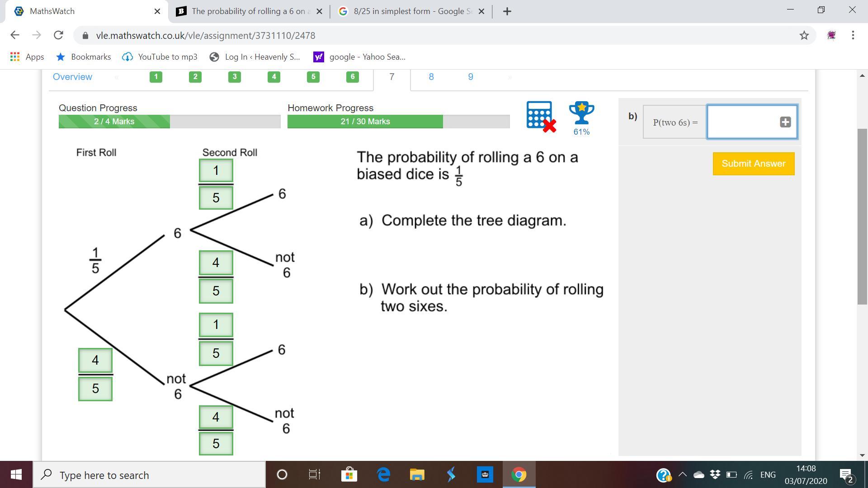Open Microsoft Store from the taskbar

click(349, 475)
